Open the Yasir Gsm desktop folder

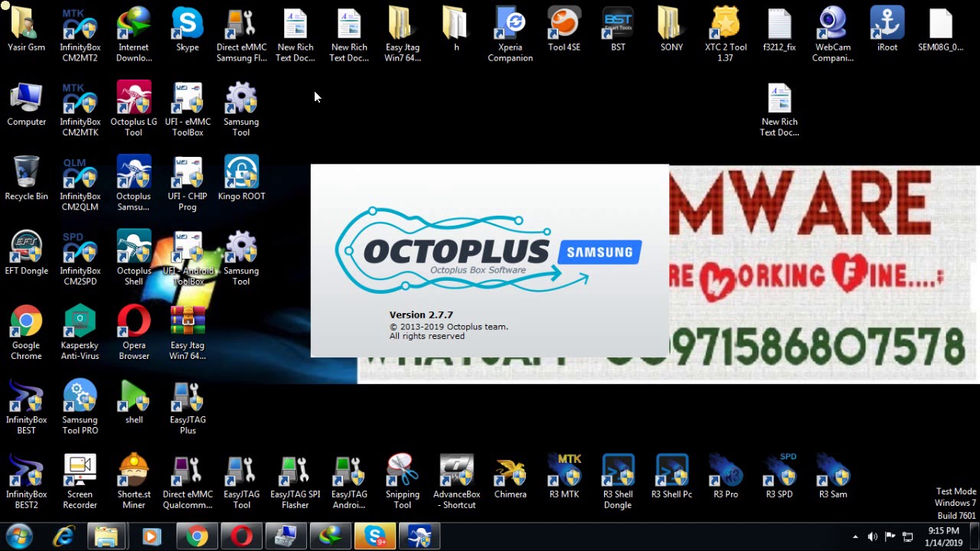point(26,31)
